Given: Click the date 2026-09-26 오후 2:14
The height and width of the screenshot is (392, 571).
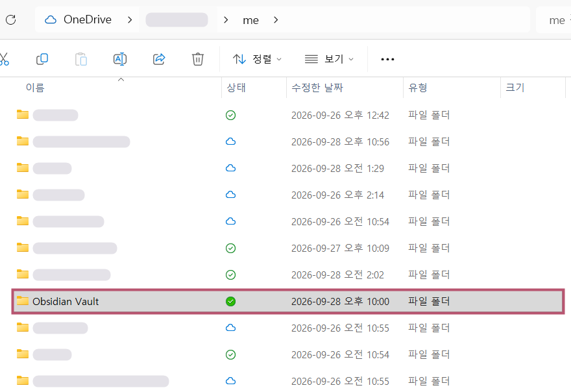Looking at the screenshot, I should [337, 195].
